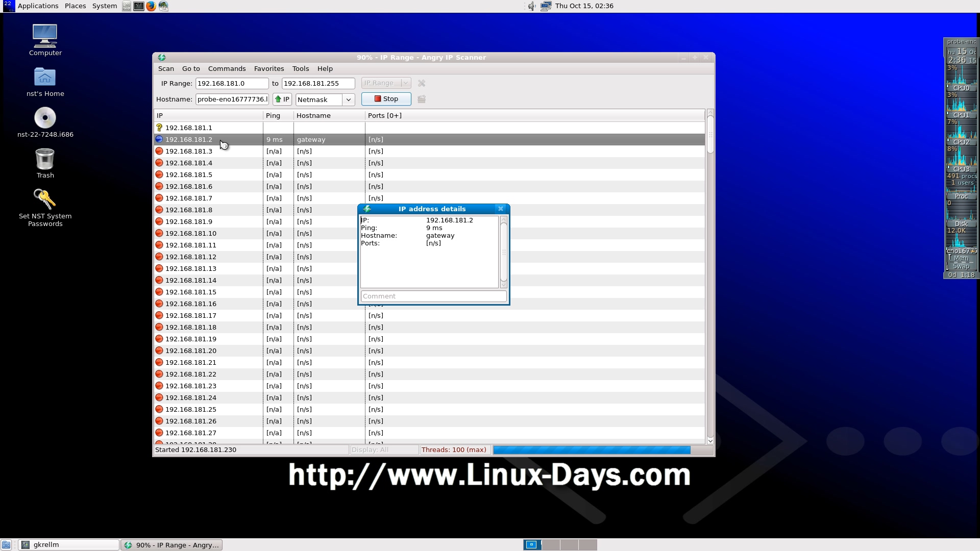The width and height of the screenshot is (980, 551).
Task: Open the Go to menu
Action: pyautogui.click(x=191, y=68)
